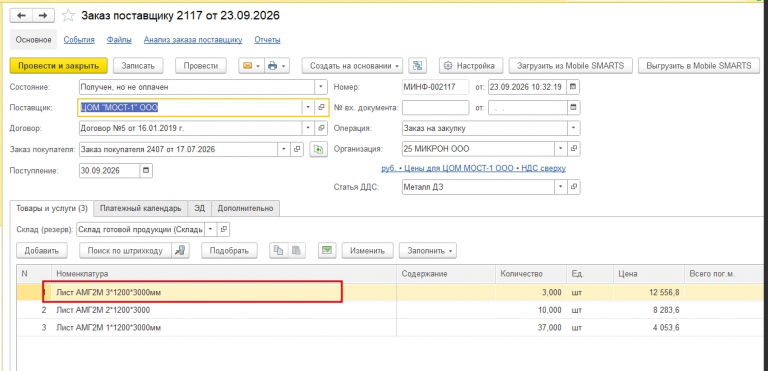Open the Настройка button
The height and width of the screenshot is (371, 768).
tap(471, 66)
